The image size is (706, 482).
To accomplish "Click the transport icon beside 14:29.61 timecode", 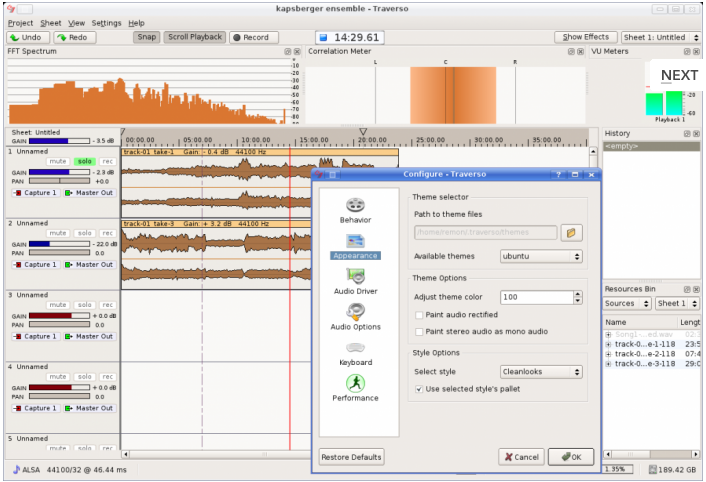I will coord(323,37).
